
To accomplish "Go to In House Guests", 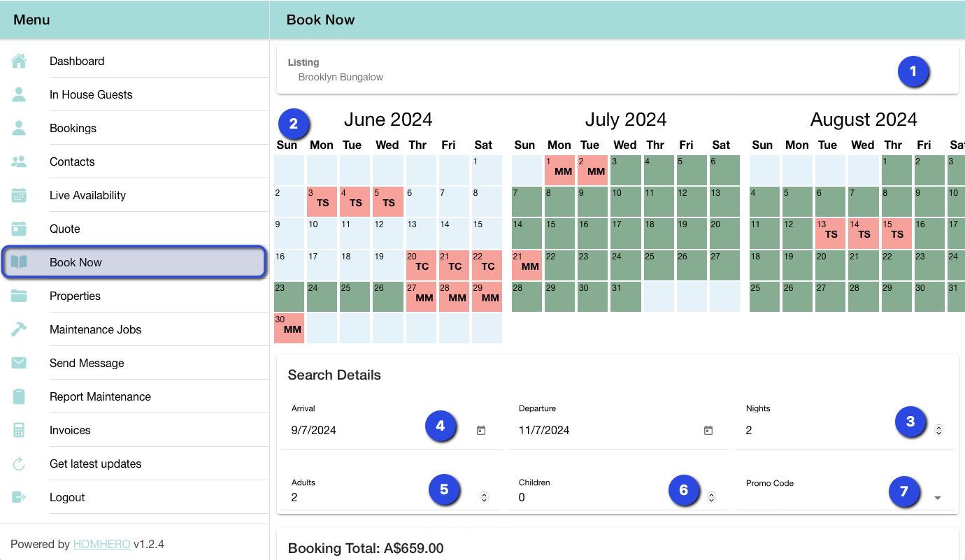I will (91, 95).
